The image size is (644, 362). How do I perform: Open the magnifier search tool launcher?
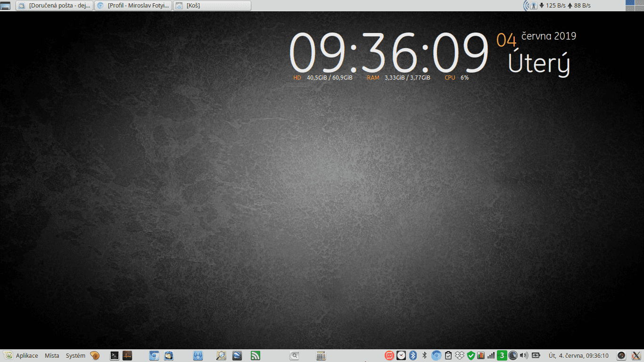tap(222, 355)
